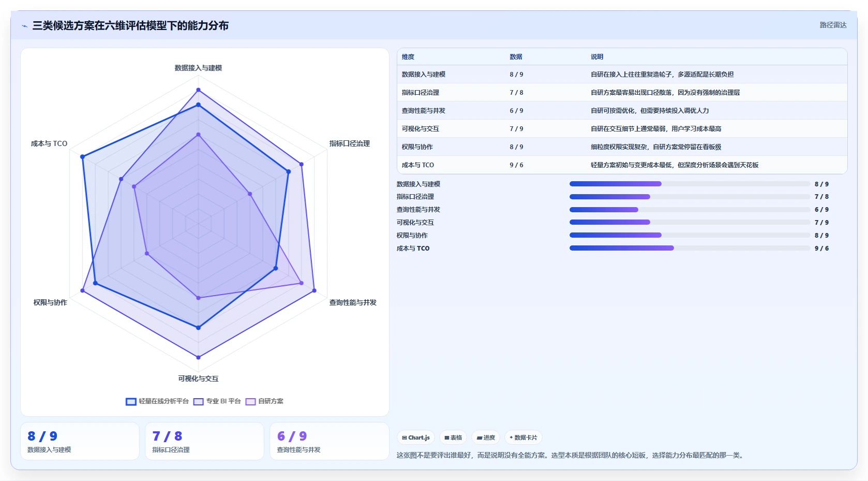Screen dimensions: 868x481
Task: Click the 进度 tag chip
Action: [486, 438]
